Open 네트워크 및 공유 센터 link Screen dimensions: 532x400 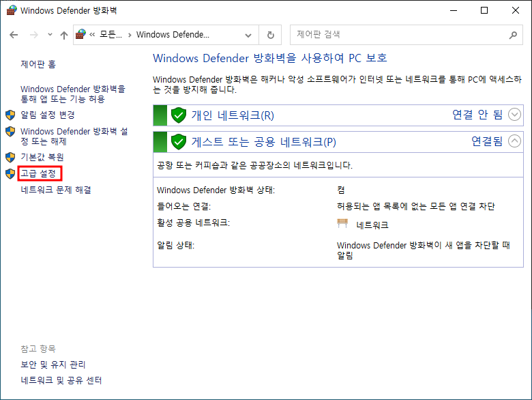point(61,380)
